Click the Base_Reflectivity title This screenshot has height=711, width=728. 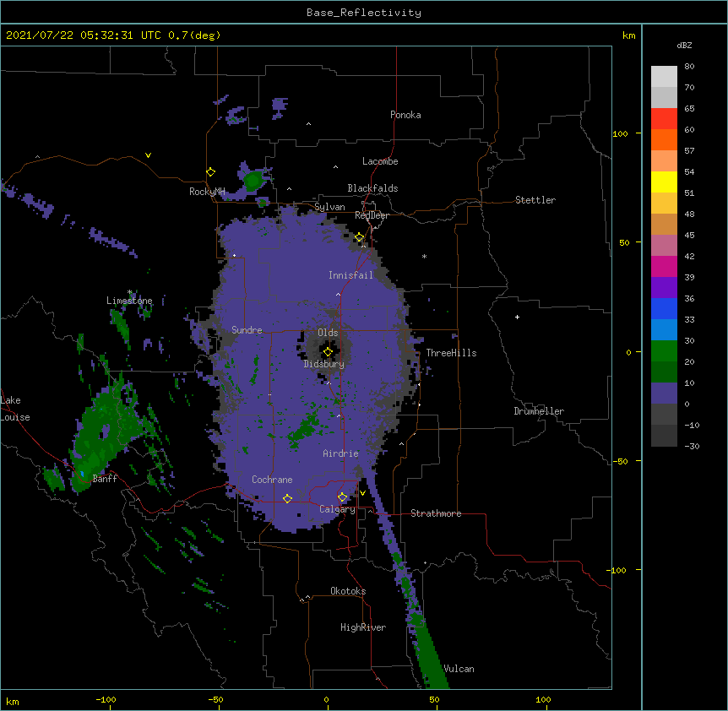tap(364, 13)
